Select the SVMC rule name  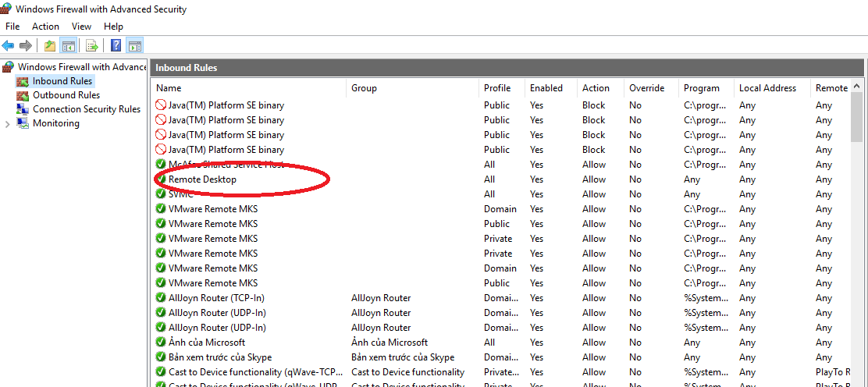[x=181, y=193]
